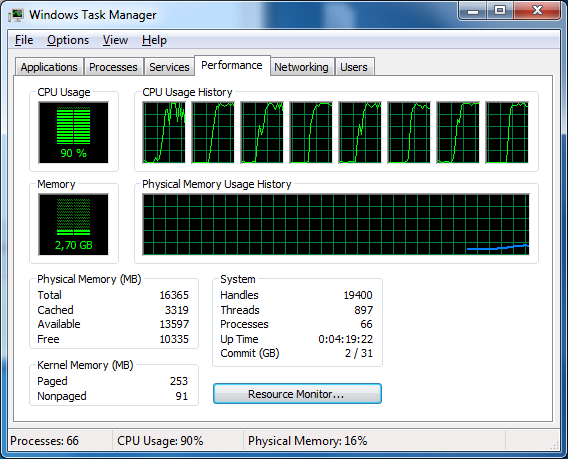Open the Help menu
Viewport: 568px width, 459px height.
click(x=154, y=40)
